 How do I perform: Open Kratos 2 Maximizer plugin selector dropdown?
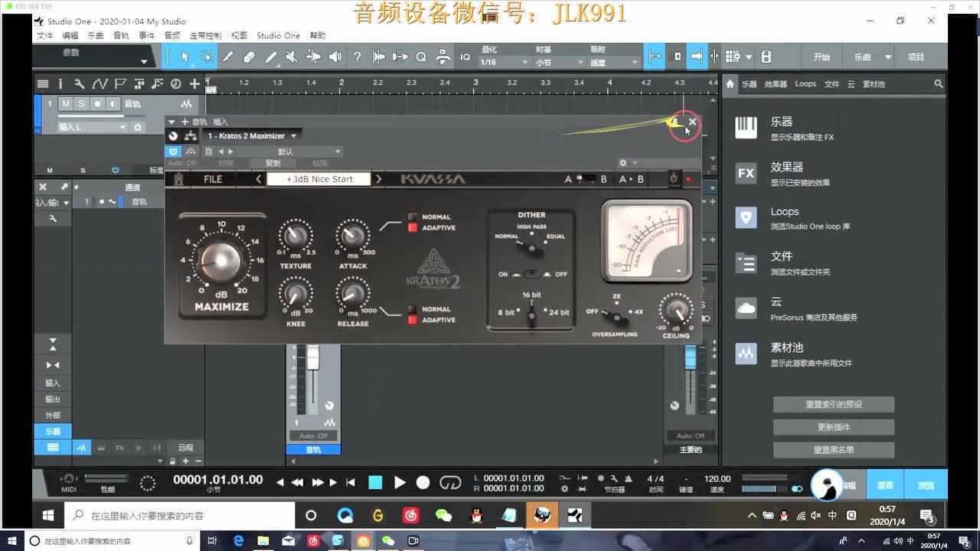click(252, 136)
